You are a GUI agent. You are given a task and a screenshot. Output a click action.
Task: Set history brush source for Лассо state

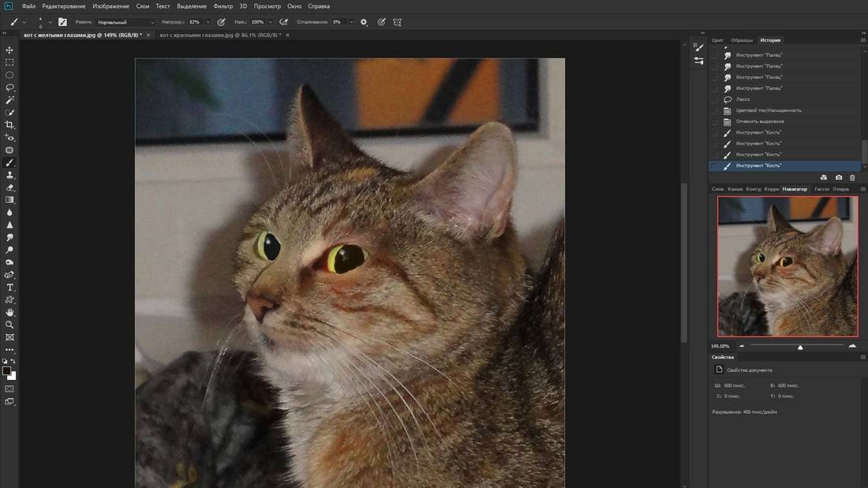click(715, 99)
